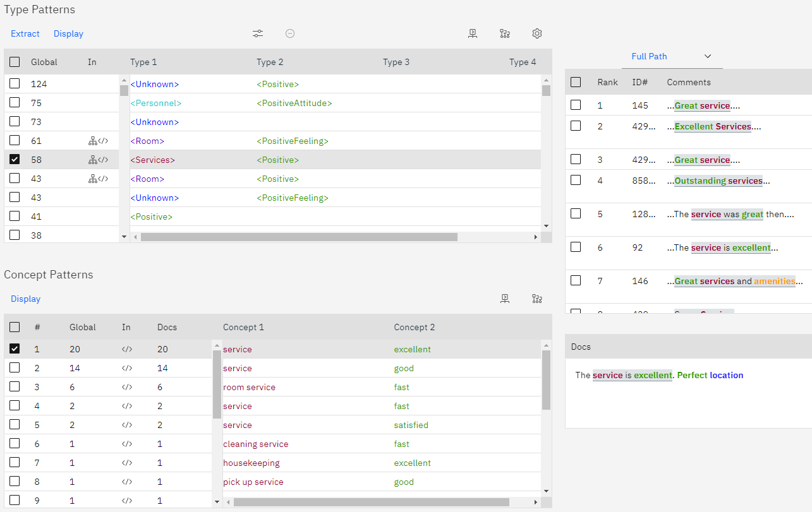Viewport: 812px width, 512px height.
Task: Click the In icon for Services Positive row
Action: 98,160
